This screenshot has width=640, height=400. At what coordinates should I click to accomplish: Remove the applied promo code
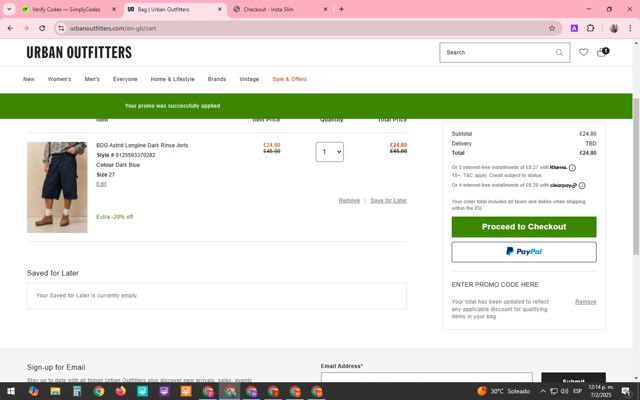point(585,302)
